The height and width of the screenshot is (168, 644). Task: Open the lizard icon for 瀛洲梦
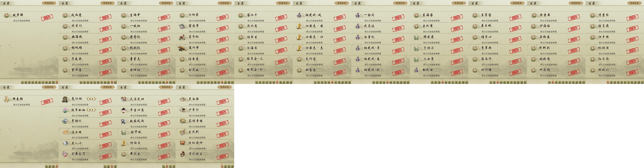point(182,48)
